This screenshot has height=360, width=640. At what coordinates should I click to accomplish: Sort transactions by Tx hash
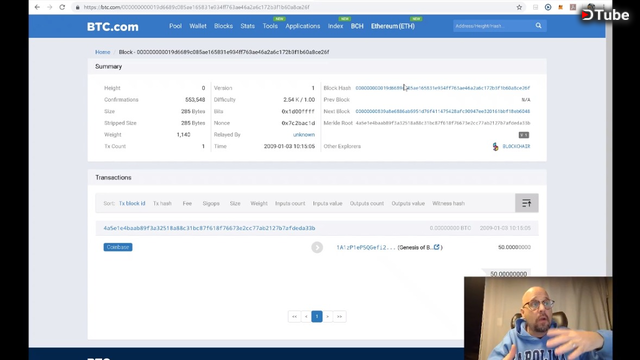162,203
